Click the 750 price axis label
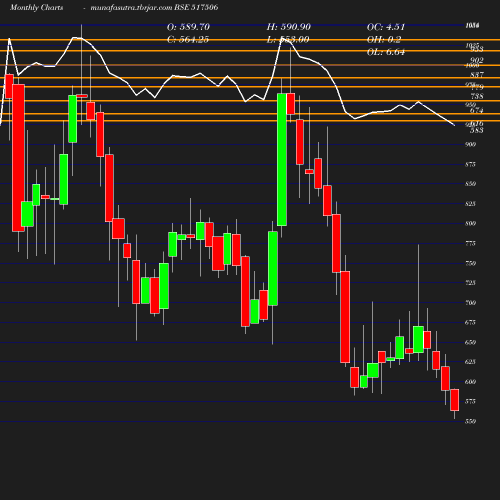Screen dimensions: 500x500 point(470,263)
